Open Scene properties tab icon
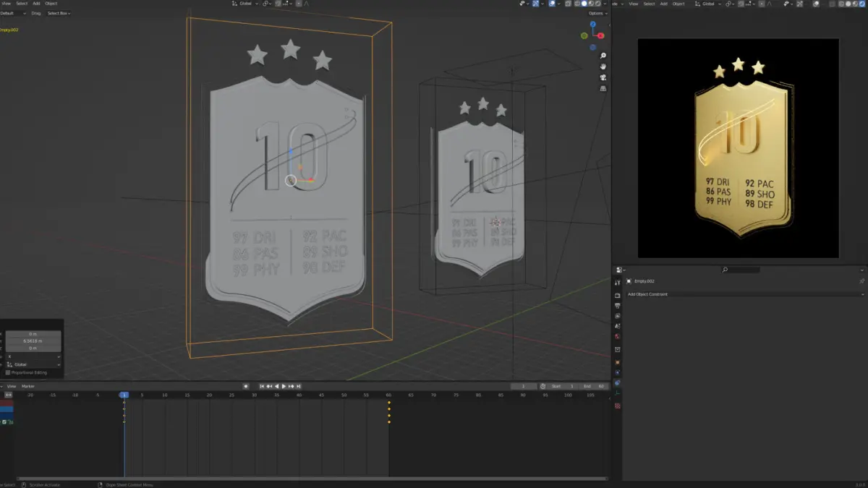 click(617, 326)
